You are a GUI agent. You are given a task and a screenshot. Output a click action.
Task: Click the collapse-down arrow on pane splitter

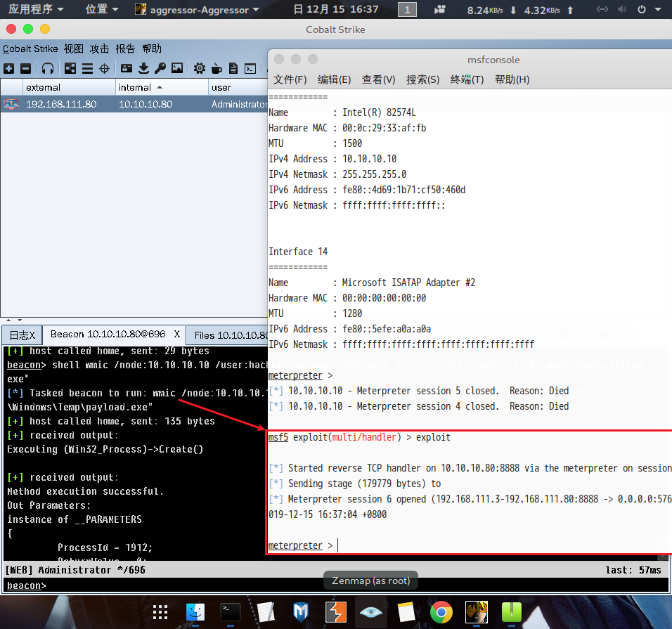[x=19, y=320]
